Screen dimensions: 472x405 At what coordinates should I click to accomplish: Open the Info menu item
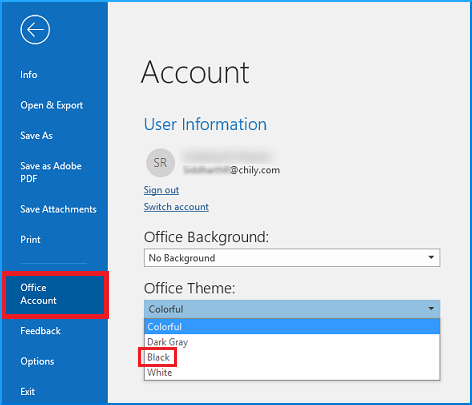point(29,75)
